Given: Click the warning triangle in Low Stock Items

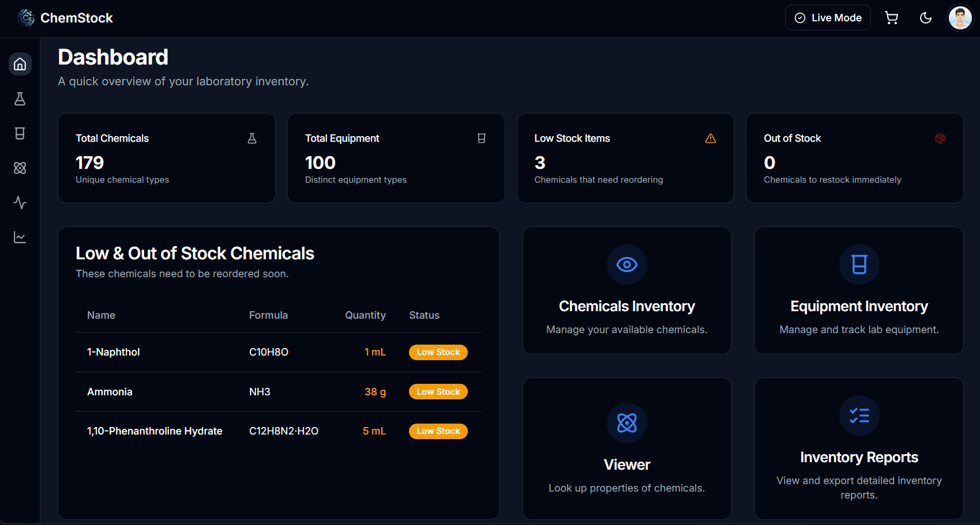Looking at the screenshot, I should (x=711, y=138).
